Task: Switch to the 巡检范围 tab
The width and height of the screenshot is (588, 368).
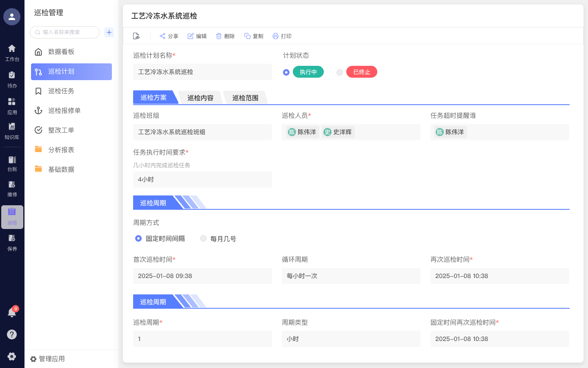Action: tap(245, 97)
